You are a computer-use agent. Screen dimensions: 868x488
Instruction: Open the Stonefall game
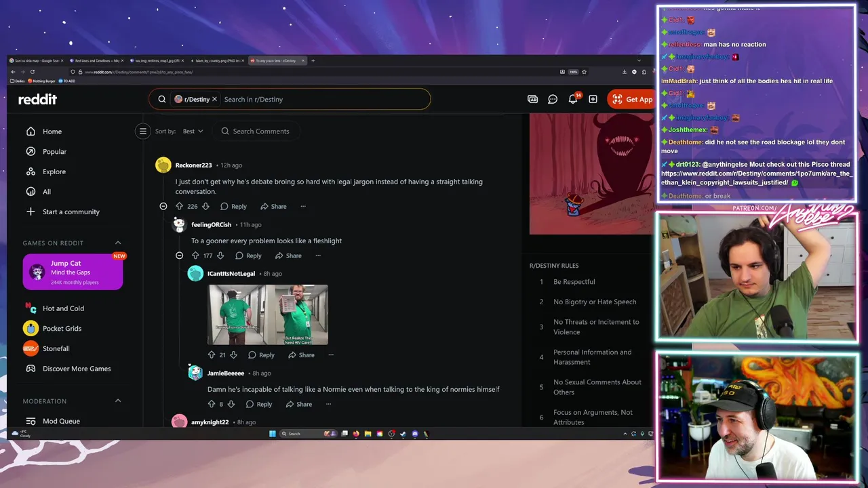tap(56, 348)
